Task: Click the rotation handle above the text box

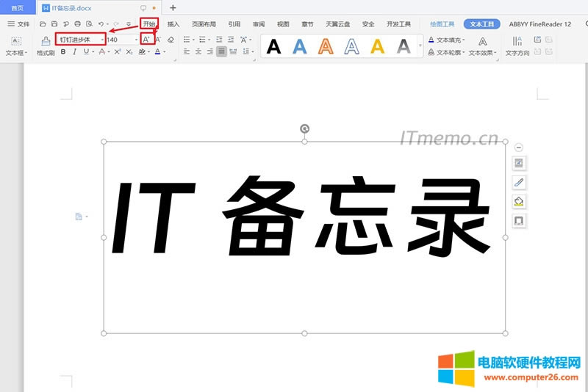Action: pyautogui.click(x=304, y=129)
